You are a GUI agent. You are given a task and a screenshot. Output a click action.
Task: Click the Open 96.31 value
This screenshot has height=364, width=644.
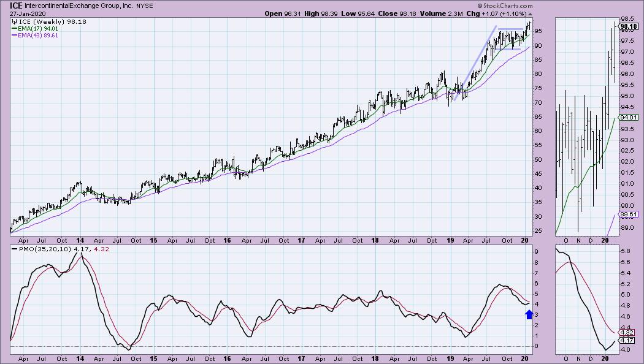(283, 13)
